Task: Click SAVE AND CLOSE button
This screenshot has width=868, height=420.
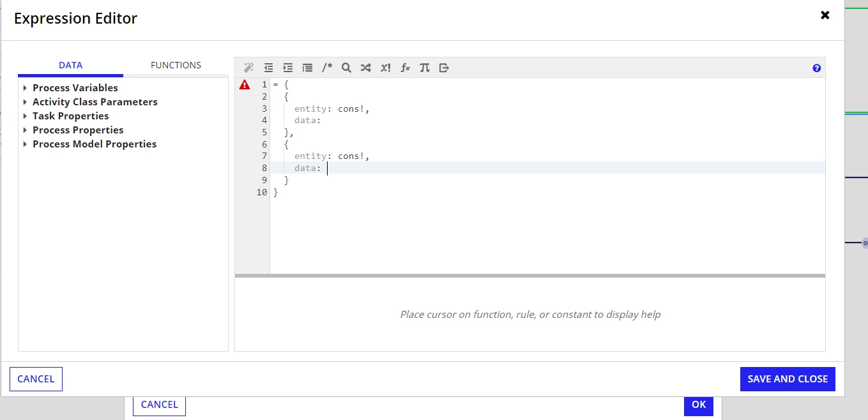Action: tap(788, 379)
